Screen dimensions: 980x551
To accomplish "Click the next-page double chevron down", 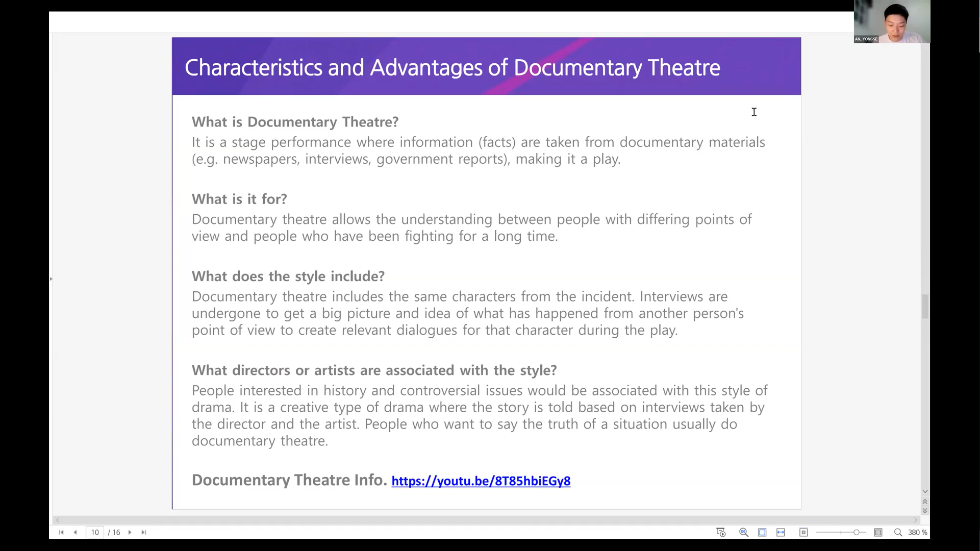I will pos(925,510).
